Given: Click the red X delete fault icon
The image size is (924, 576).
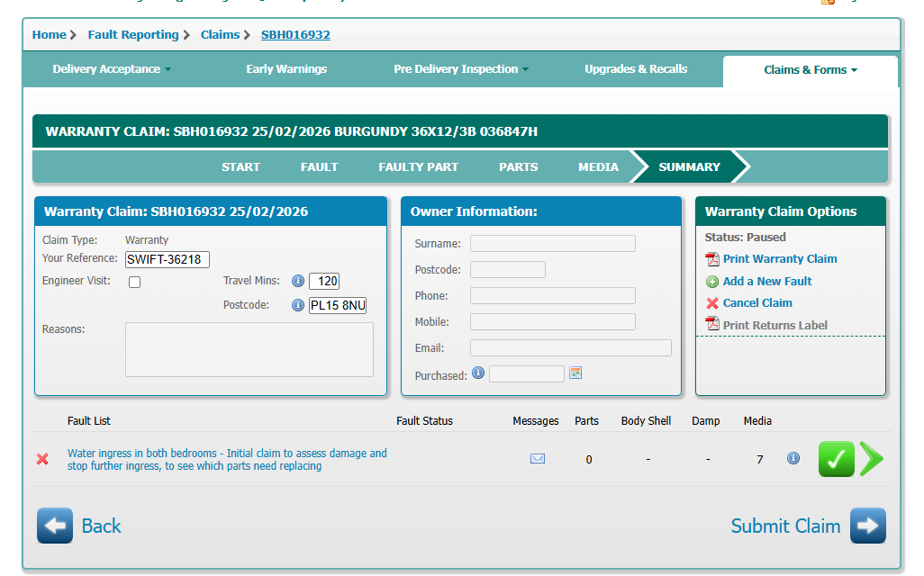Looking at the screenshot, I should tap(42, 459).
